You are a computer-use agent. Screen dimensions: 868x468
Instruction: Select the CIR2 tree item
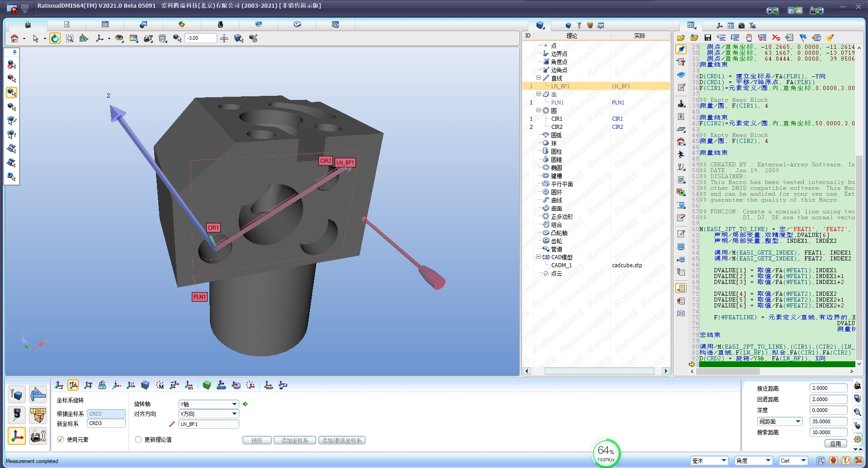pos(557,127)
